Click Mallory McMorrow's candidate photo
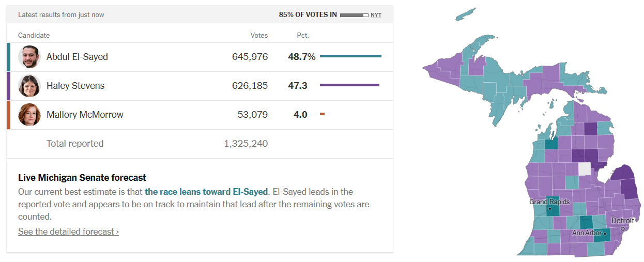Viewport: 644px width, 262px height. (29, 115)
